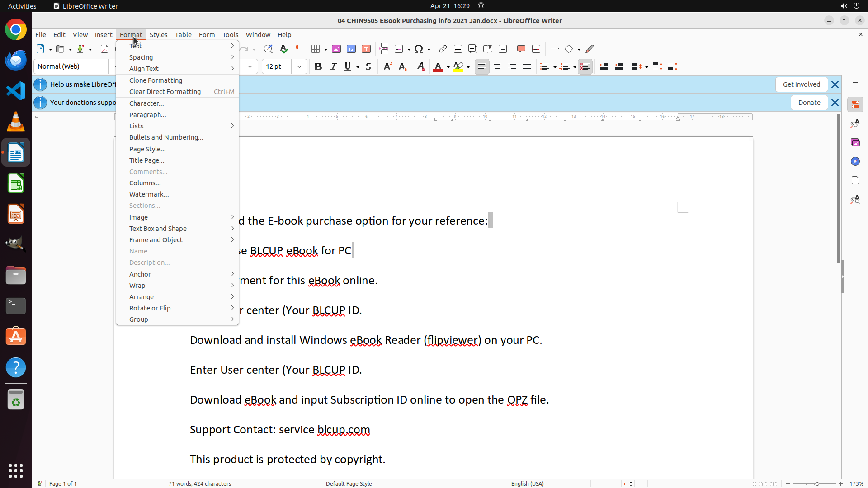
Task: Choose Clear Direct Formatting entry
Action: click(x=165, y=92)
